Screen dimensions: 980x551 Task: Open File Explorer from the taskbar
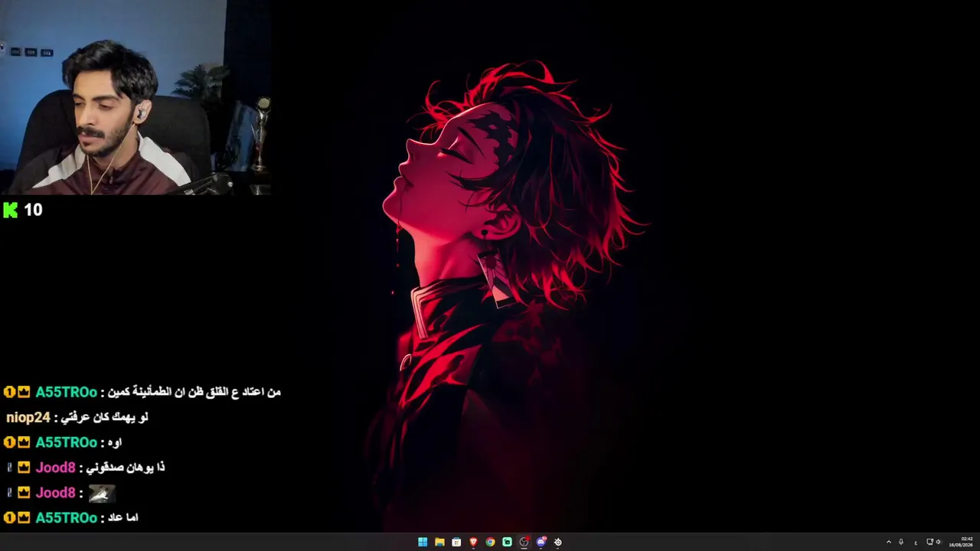point(439,542)
